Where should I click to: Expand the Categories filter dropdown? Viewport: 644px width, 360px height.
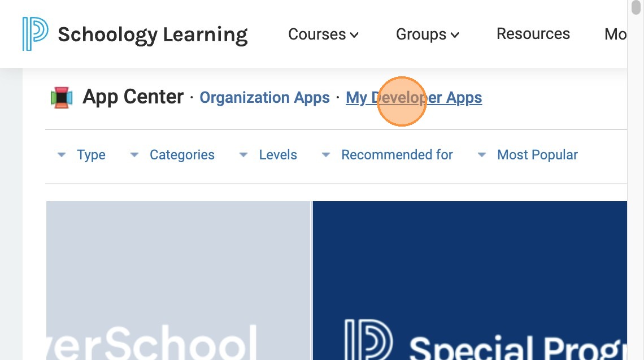pos(181,155)
